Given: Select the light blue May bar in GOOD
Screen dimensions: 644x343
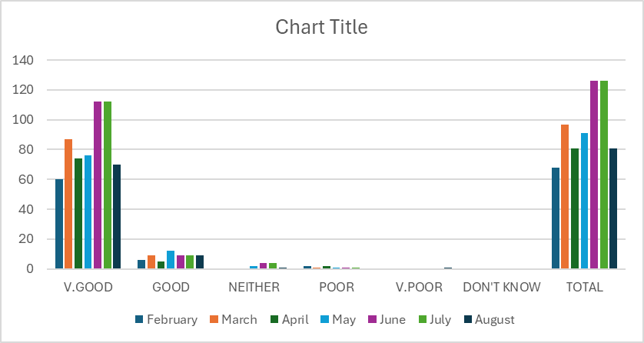Looking at the screenshot, I should tap(171, 260).
